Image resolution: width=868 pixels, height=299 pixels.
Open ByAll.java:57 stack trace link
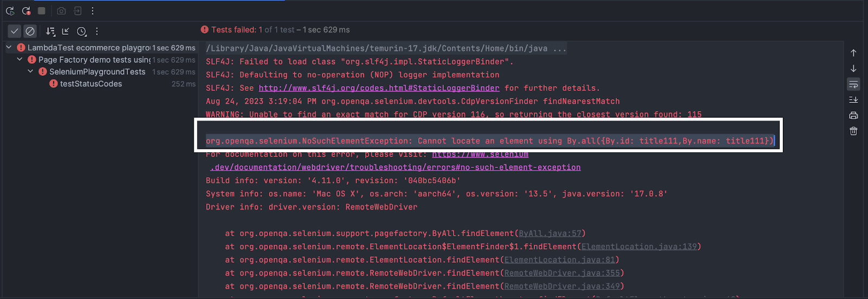point(550,233)
